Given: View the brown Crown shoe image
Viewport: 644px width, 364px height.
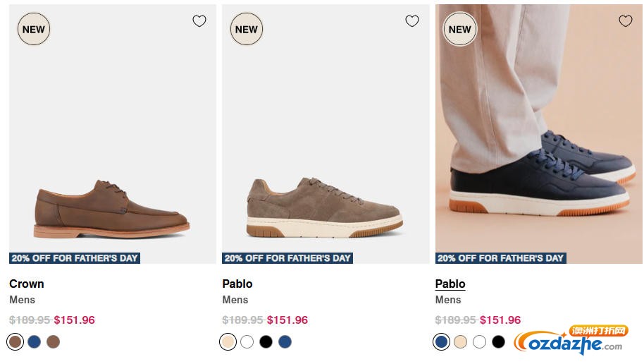Looking at the screenshot, I should [112, 141].
